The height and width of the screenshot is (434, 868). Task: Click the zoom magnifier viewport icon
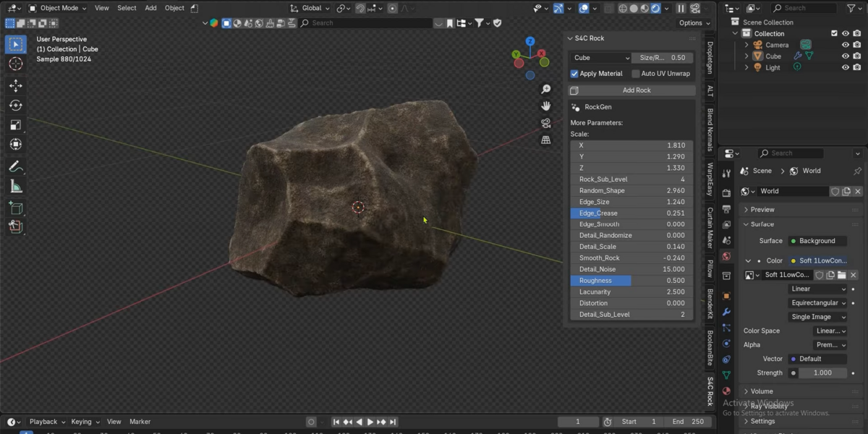click(546, 90)
